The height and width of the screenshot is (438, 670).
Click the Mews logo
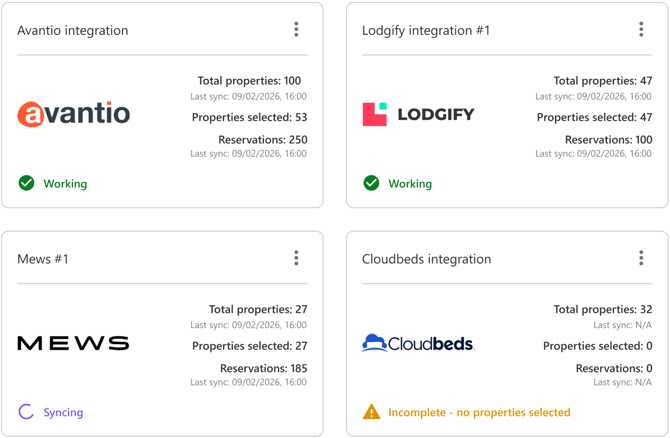(74, 343)
